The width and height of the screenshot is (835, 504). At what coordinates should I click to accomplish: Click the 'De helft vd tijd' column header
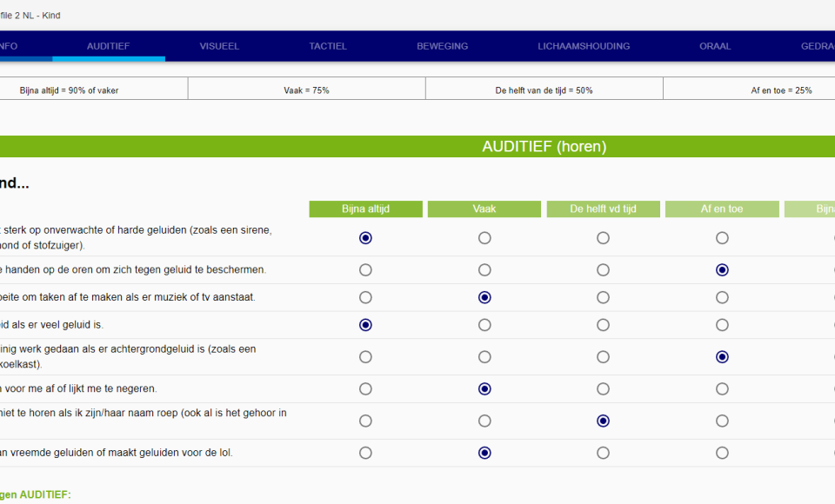pyautogui.click(x=603, y=209)
